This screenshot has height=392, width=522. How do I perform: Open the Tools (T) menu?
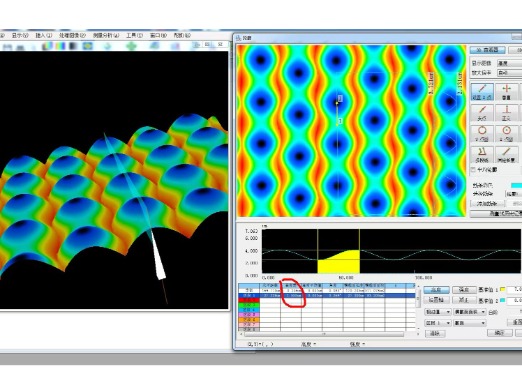coord(134,35)
